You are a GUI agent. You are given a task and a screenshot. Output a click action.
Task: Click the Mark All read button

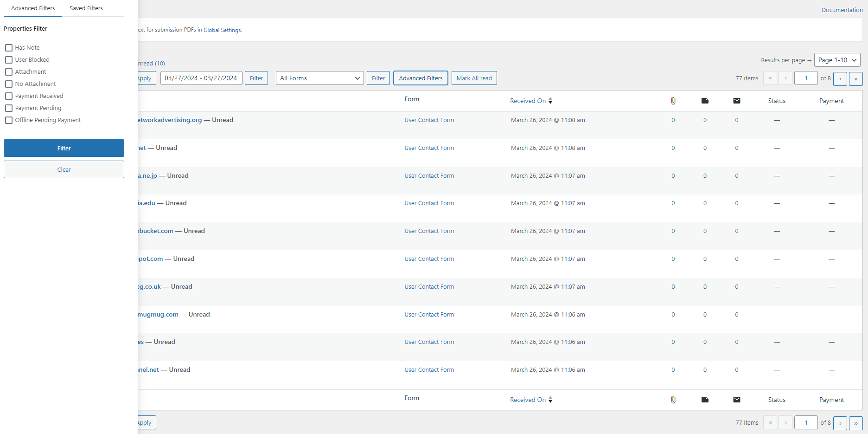click(474, 78)
